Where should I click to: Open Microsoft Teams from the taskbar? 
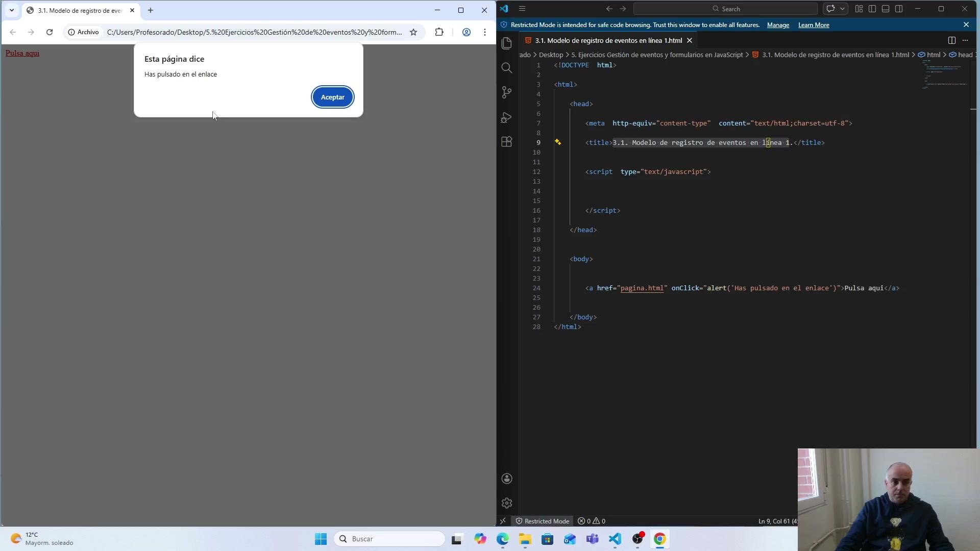[x=593, y=539]
